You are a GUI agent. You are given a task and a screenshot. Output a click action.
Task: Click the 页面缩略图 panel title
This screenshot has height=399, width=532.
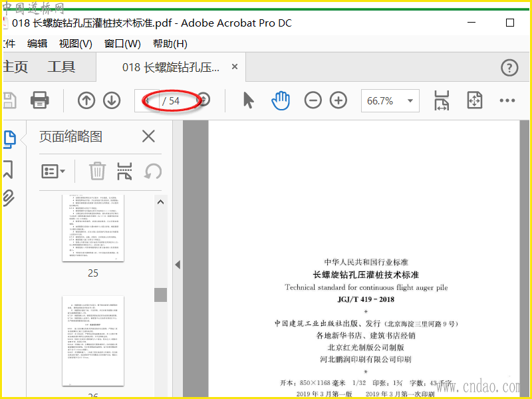(70, 136)
